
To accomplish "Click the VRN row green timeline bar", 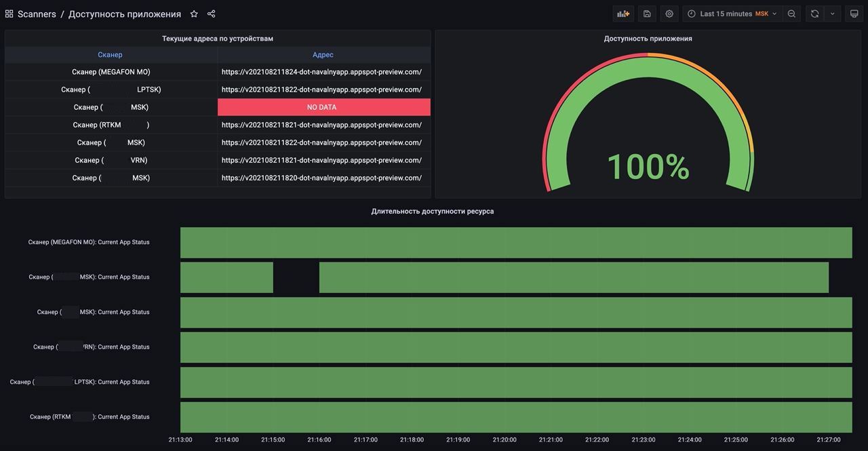I will point(516,347).
